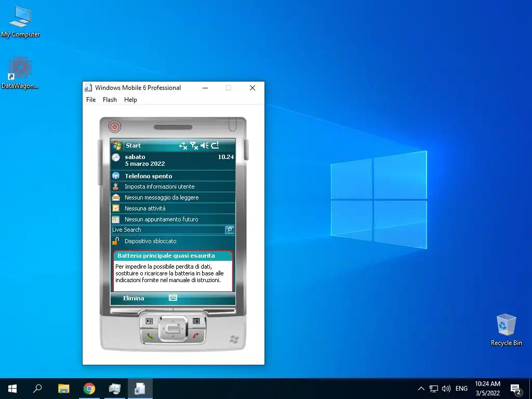Click the emulator taskbar icon
Image resolution: width=532 pixels, height=399 pixels.
tap(140, 389)
